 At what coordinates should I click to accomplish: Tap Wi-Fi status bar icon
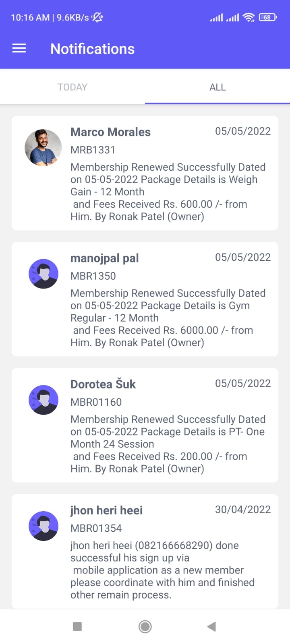249,17
